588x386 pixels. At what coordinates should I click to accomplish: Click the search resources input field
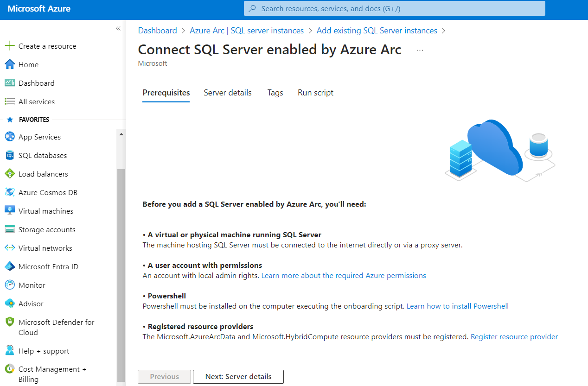tap(394, 8)
